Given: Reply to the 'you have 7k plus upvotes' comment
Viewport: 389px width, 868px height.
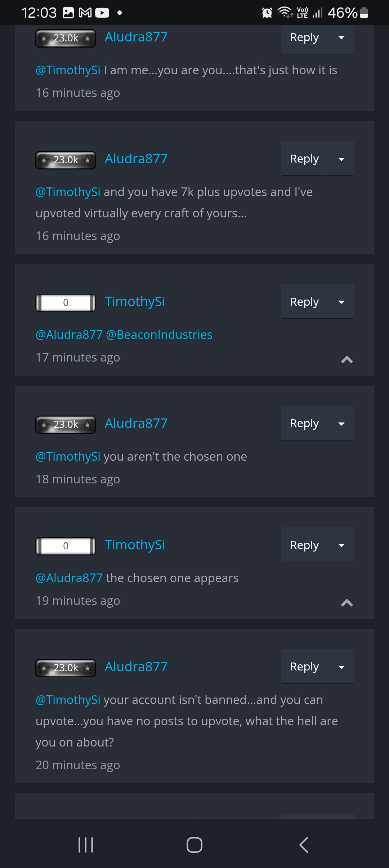Looking at the screenshot, I should [304, 159].
